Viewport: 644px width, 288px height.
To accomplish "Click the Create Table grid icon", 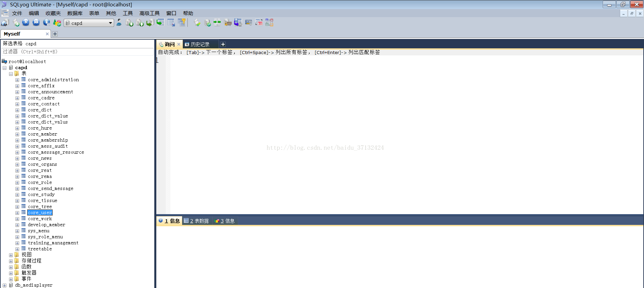I will [x=171, y=22].
